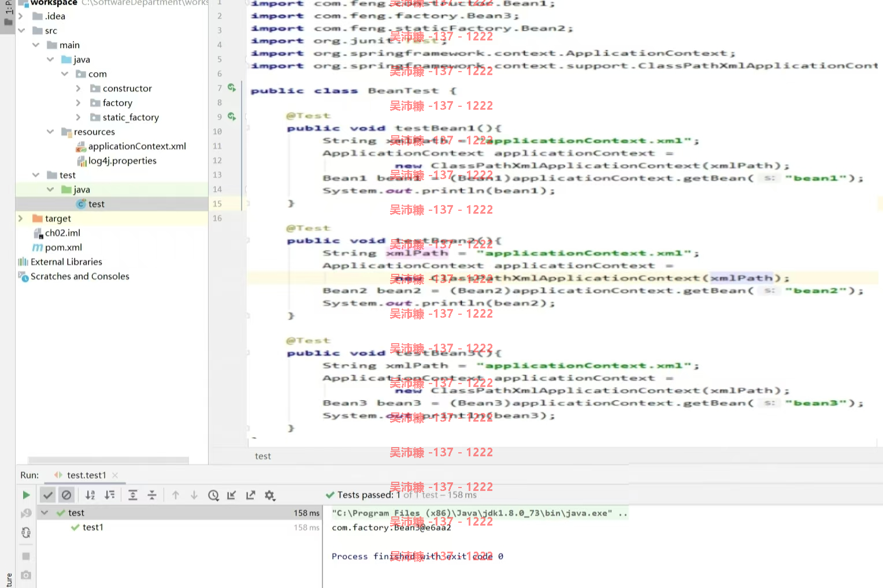This screenshot has width=883, height=588.
Task: Collapse the test folder under src
Action: [x=35, y=175]
